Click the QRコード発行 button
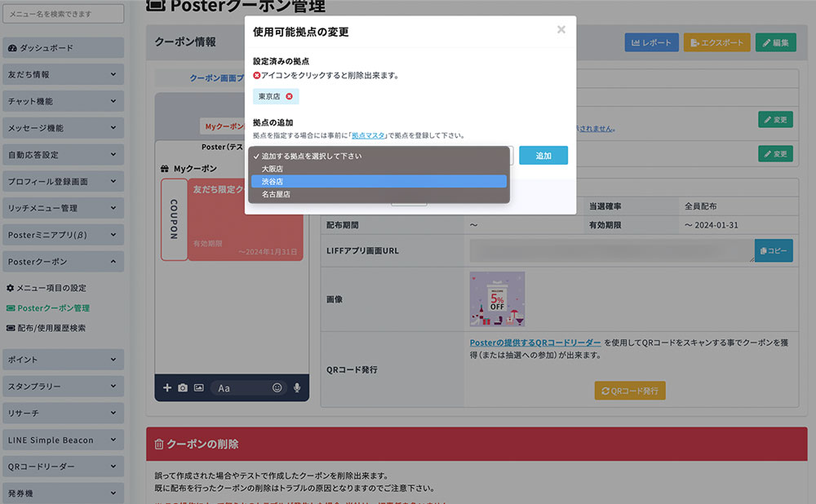816x504 pixels. [630, 391]
